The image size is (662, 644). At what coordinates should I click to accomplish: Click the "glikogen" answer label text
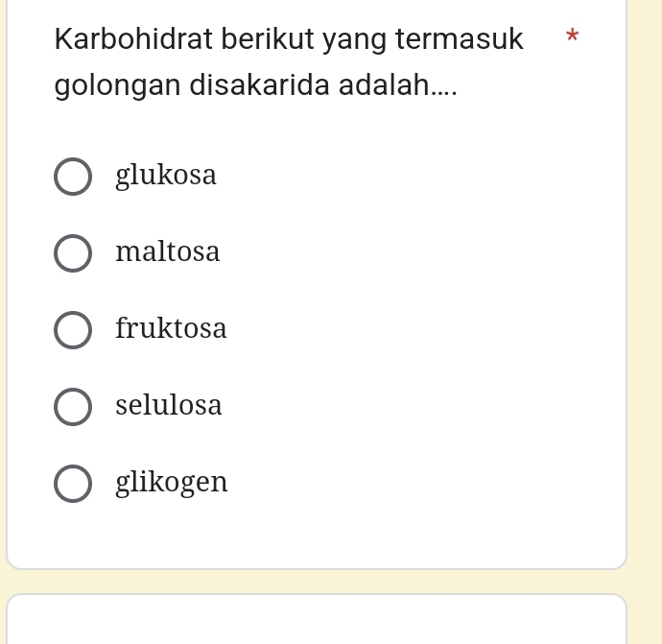click(x=172, y=482)
